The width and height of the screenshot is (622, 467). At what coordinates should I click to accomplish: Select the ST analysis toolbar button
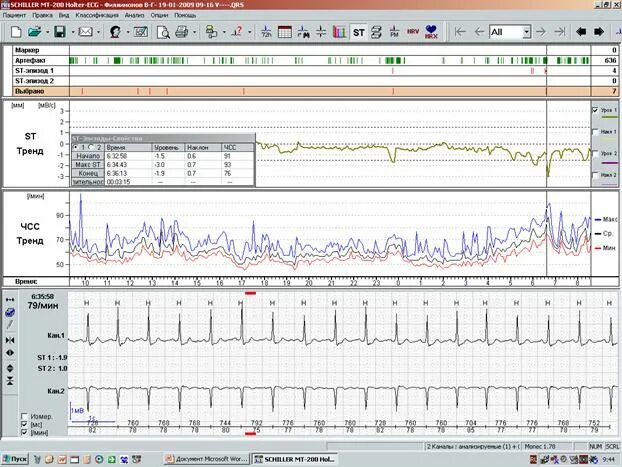358,32
